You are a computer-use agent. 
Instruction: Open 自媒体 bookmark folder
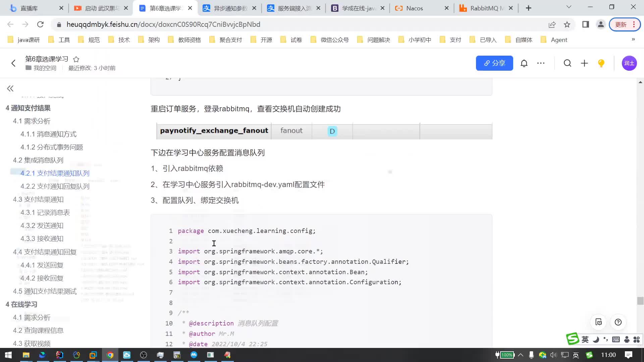519,40
